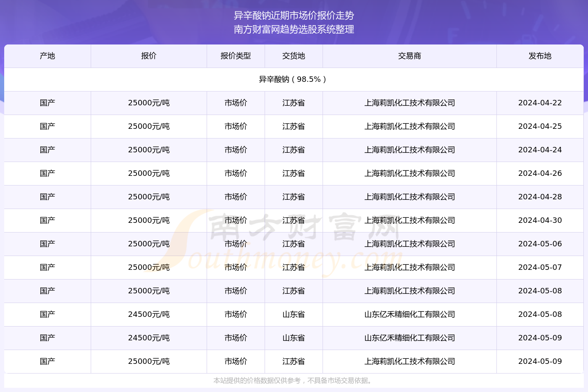The image size is (588, 392).
Task: Click 上海莉凯化工技术有限公司 in the 2024-04-22 row
Action: [409, 103]
